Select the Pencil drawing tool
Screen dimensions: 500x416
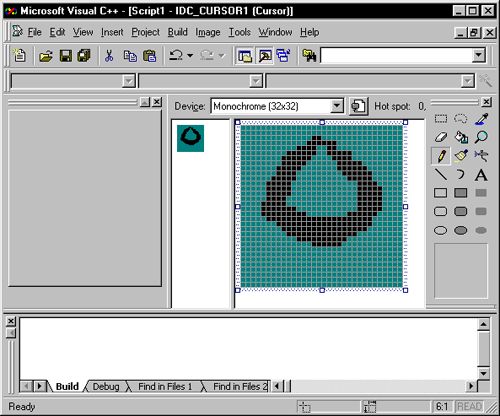[441, 156]
